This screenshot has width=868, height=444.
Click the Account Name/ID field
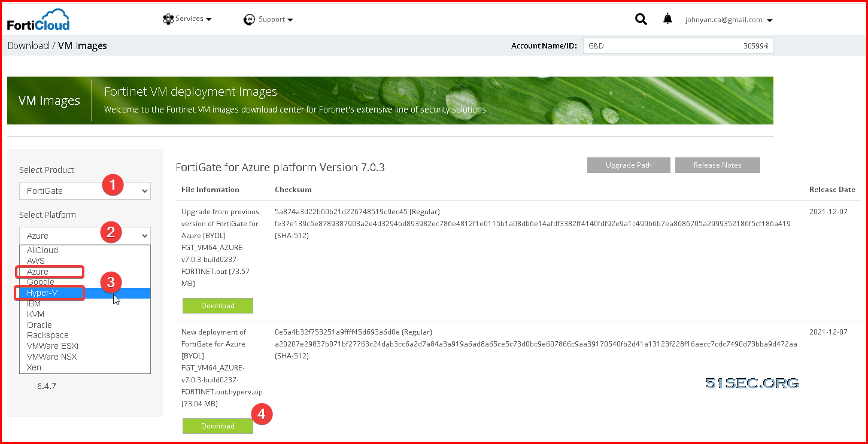(678, 45)
